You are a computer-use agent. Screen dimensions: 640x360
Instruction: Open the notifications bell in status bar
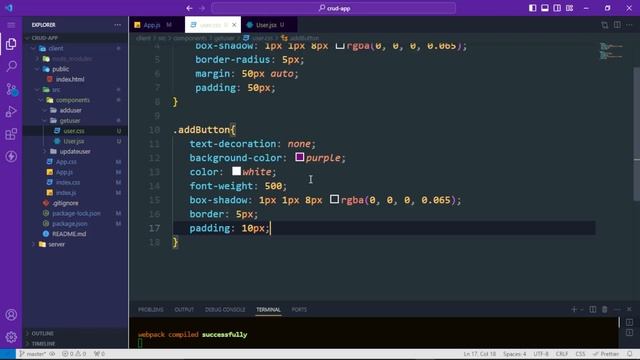click(630, 354)
